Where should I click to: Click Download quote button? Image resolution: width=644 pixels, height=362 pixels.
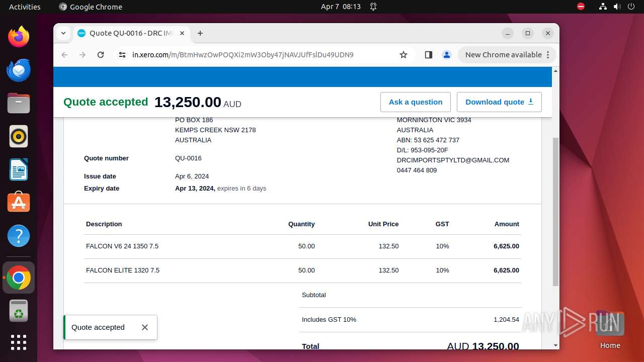point(499,102)
